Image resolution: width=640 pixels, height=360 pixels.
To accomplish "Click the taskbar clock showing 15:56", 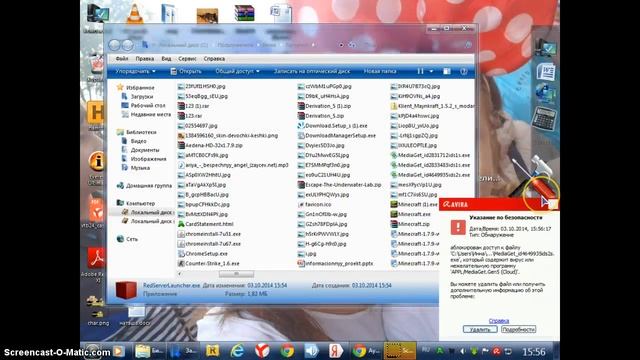I will coord(534,351).
